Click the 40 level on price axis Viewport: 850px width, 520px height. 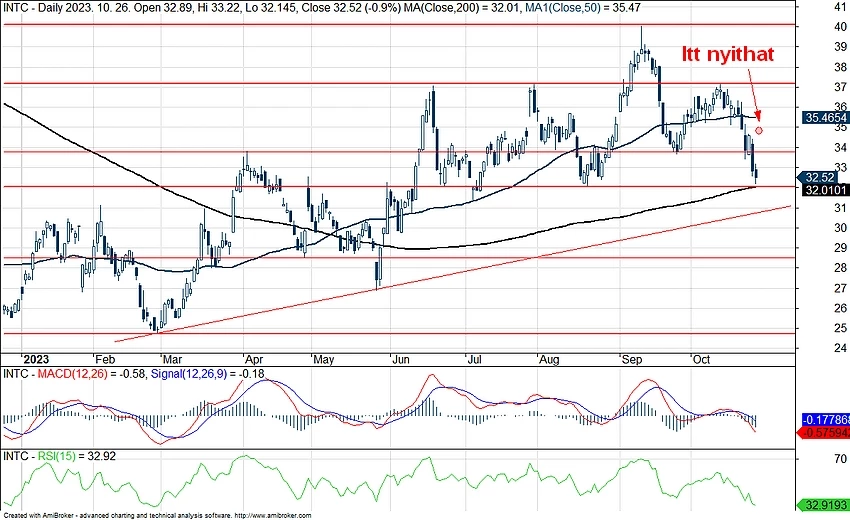[813, 25]
